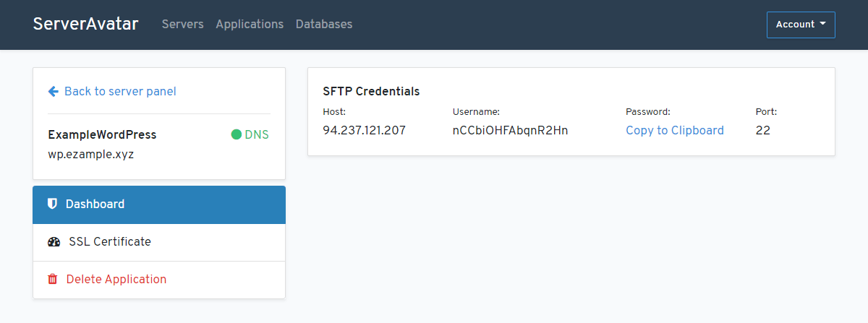The height and width of the screenshot is (323, 868).
Task: Choose Delete Application in the sidebar
Action: tap(116, 279)
